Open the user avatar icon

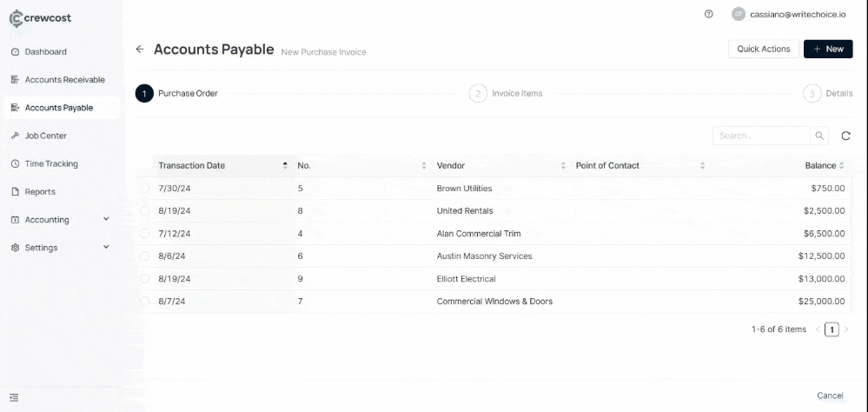739,14
